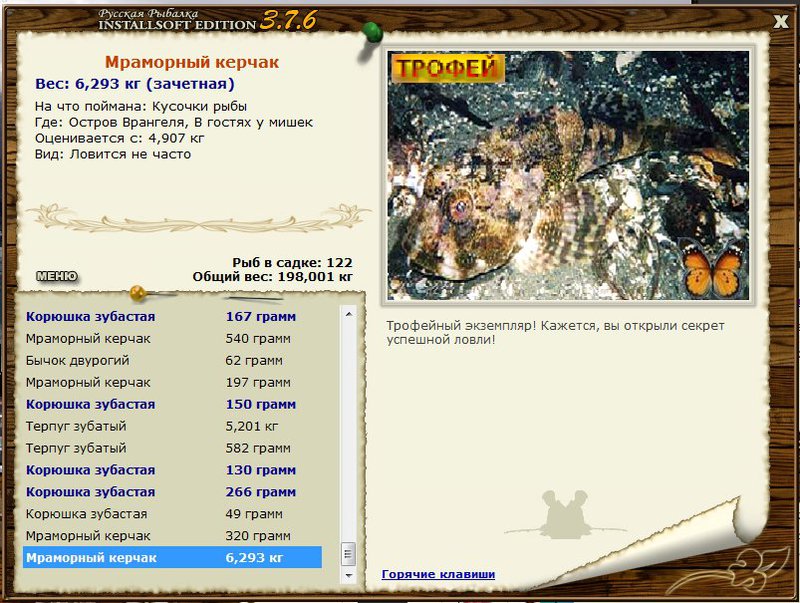This screenshot has width=800, height=603.
Task: Click the Рыб в садке: 122 text
Action: tap(292, 263)
